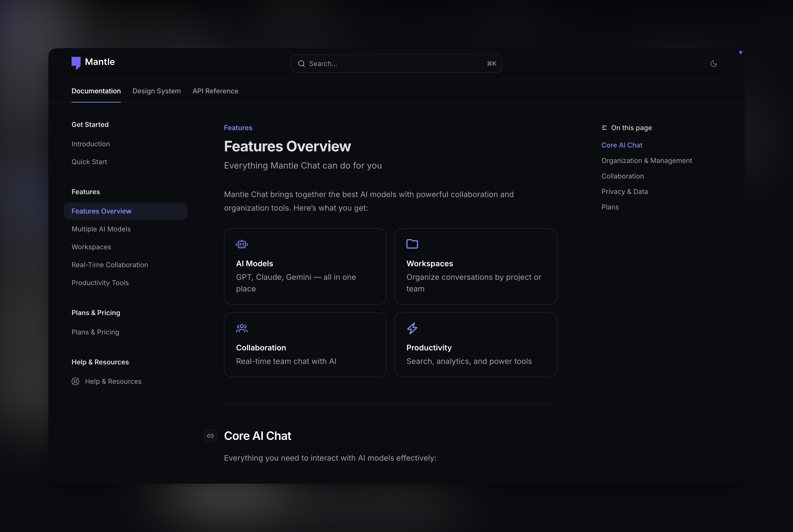Image resolution: width=793 pixels, height=532 pixels.
Task: Open Productivity Tools page
Action: tap(100, 283)
